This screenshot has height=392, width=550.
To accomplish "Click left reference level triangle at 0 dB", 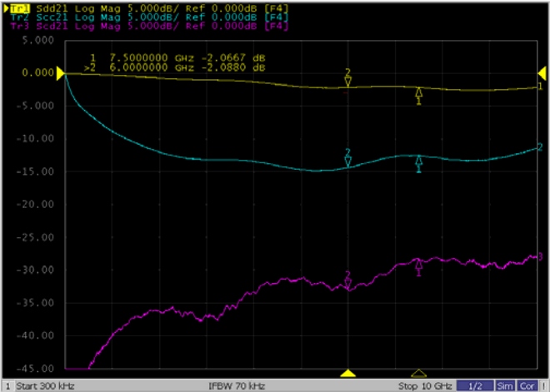I will (61, 73).
